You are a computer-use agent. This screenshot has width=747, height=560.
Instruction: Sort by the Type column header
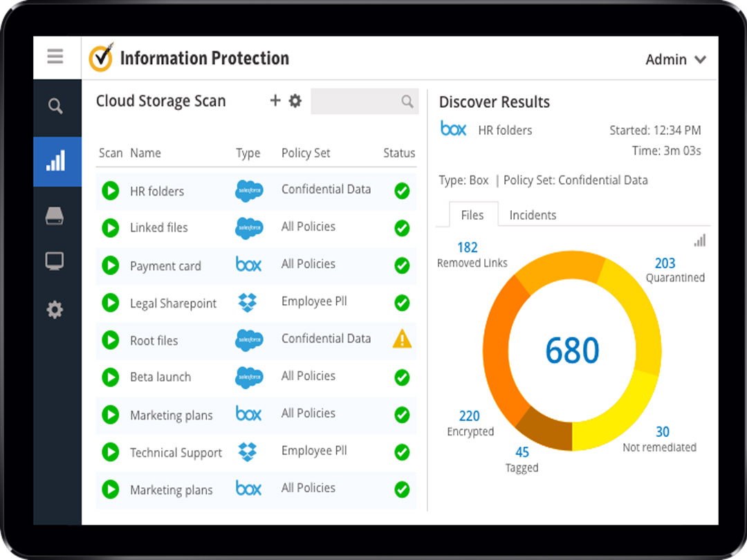click(x=248, y=153)
